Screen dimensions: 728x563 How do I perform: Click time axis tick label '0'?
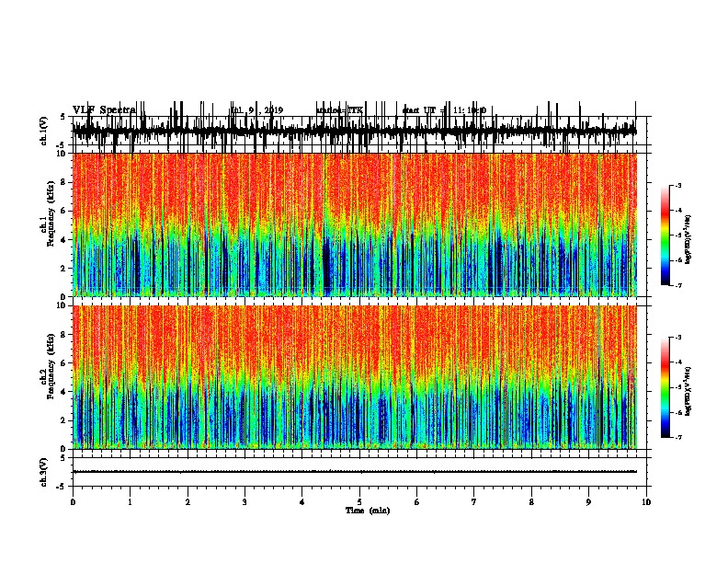coord(73,502)
